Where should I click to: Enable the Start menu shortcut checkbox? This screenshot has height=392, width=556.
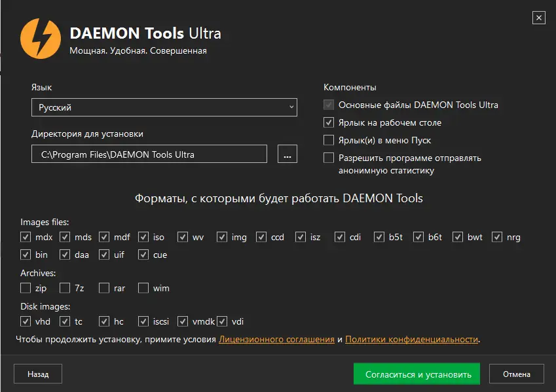point(329,140)
